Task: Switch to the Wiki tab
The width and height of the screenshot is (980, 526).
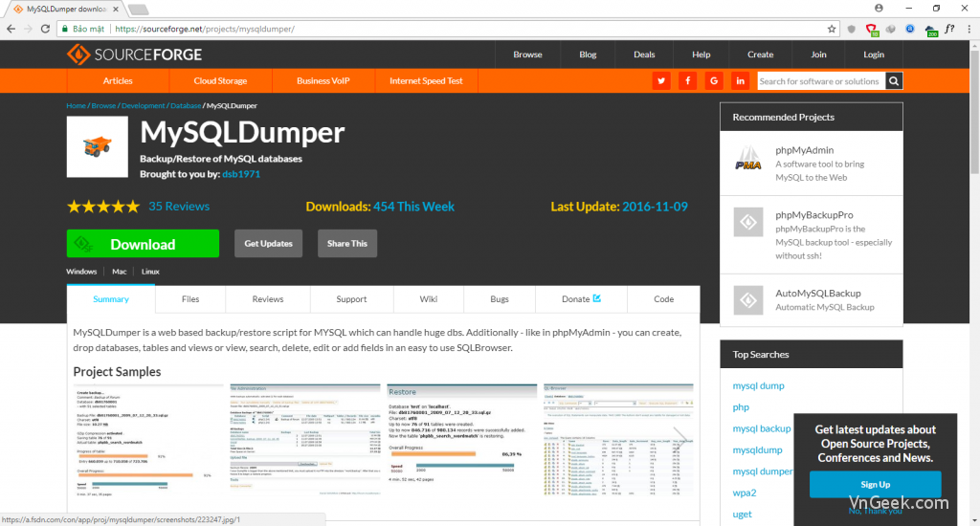Action: [x=428, y=299]
